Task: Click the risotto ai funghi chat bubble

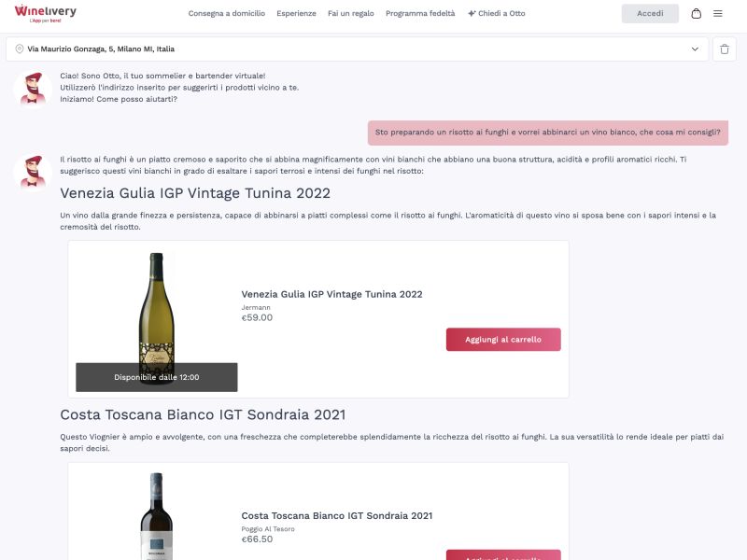Action: (x=549, y=133)
